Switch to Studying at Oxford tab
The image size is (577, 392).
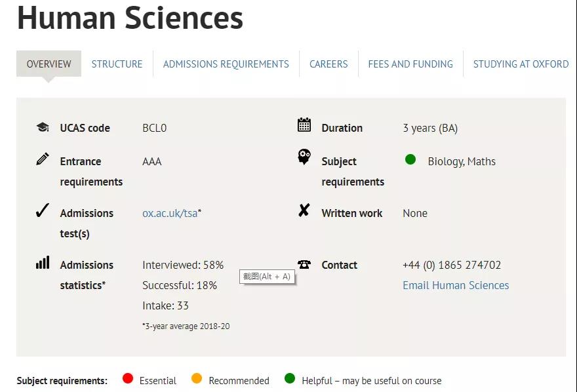[521, 64]
